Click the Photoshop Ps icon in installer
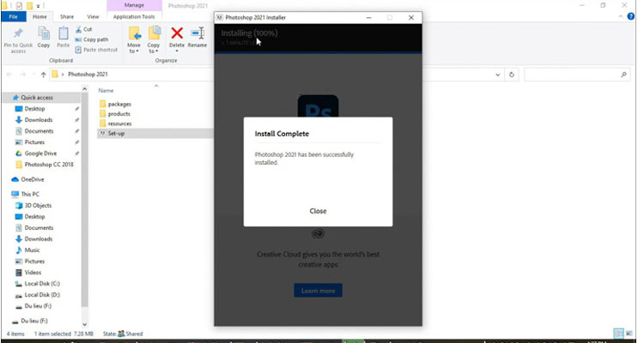This screenshot has height=343, width=644. click(318, 106)
